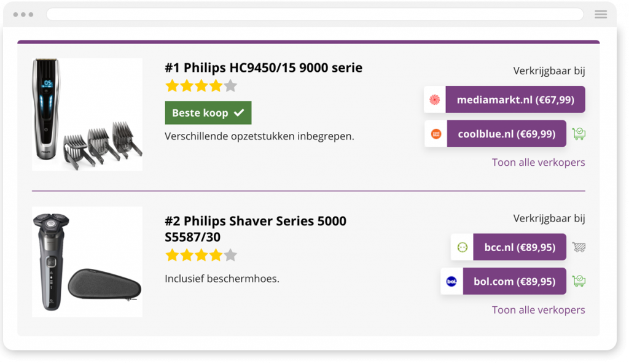Viewport: 629px width, 364px height.
Task: Click green cart icon beside bol.com
Action: point(578,281)
